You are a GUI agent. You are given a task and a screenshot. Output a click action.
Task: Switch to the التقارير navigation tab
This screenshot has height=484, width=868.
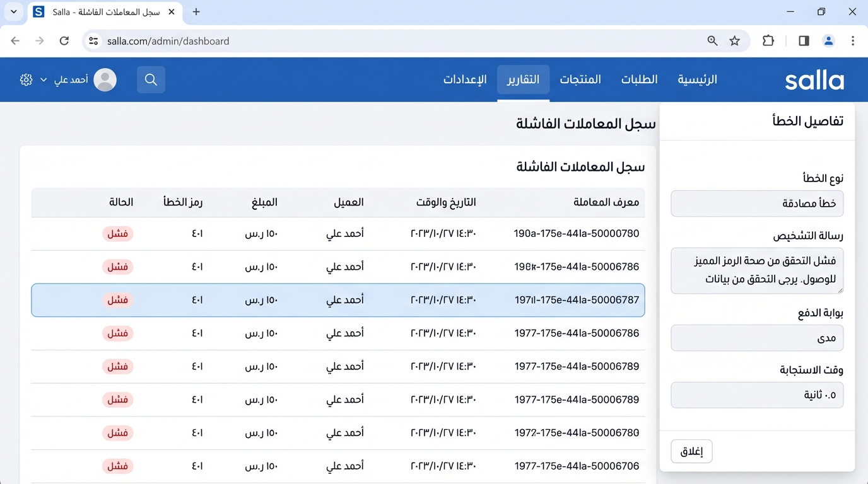tap(523, 79)
